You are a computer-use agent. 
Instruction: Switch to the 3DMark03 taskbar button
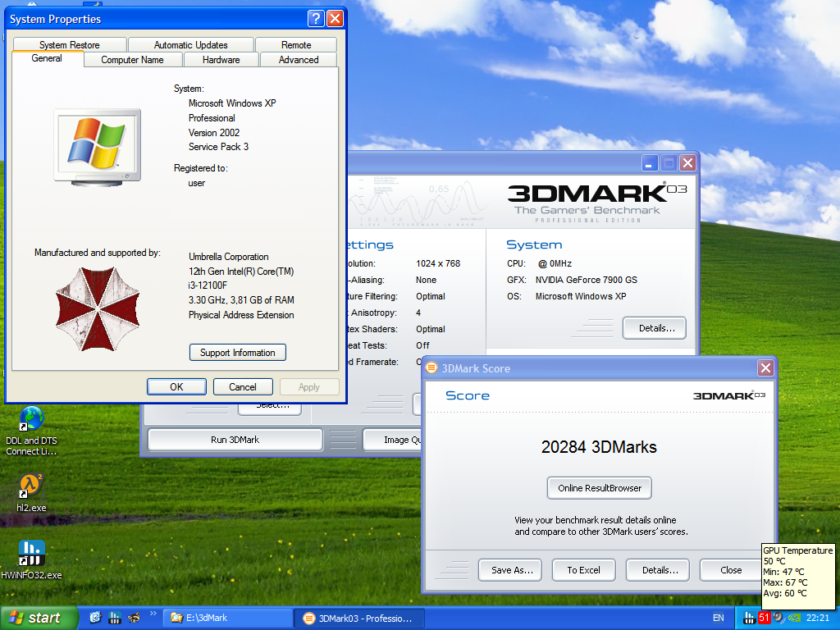[360, 619]
